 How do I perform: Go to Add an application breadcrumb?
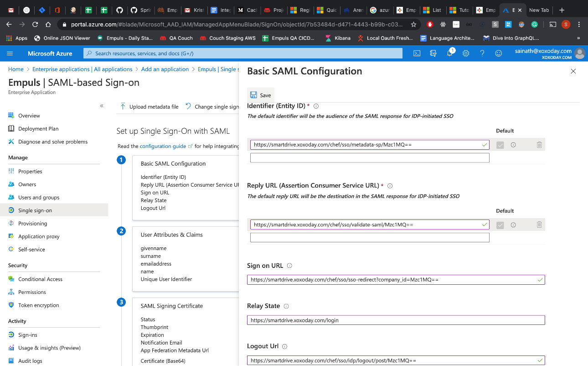pyautogui.click(x=165, y=69)
